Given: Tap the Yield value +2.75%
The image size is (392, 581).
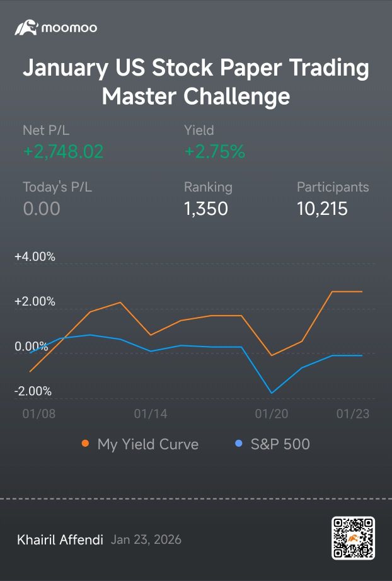Looking at the screenshot, I should point(214,151).
